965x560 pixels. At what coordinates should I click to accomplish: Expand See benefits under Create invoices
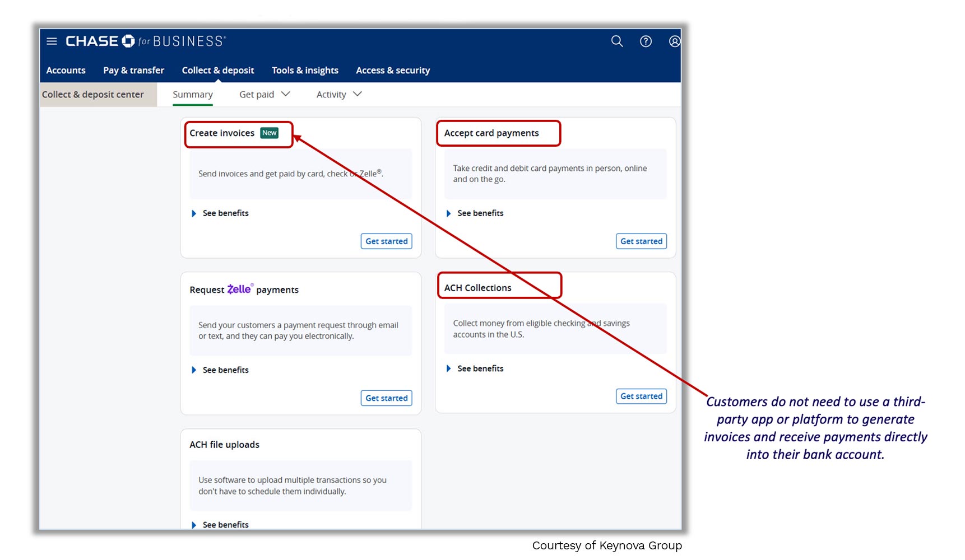(220, 213)
